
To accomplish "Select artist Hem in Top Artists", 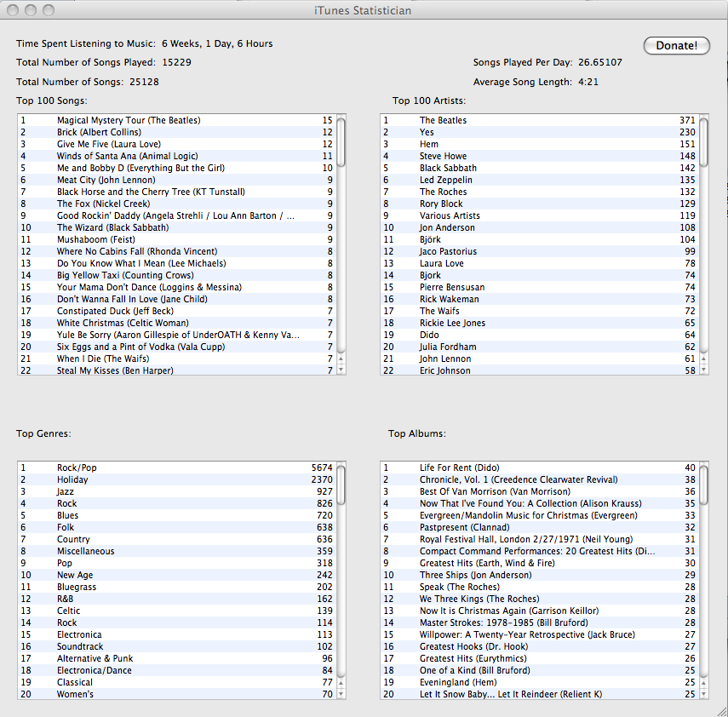I will point(540,144).
